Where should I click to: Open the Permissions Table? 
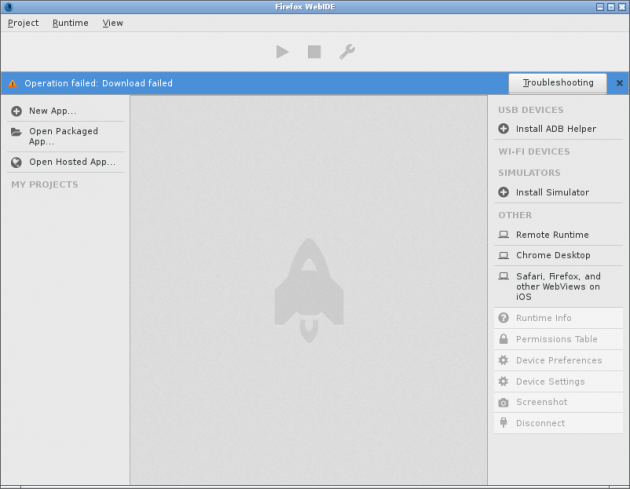558,339
